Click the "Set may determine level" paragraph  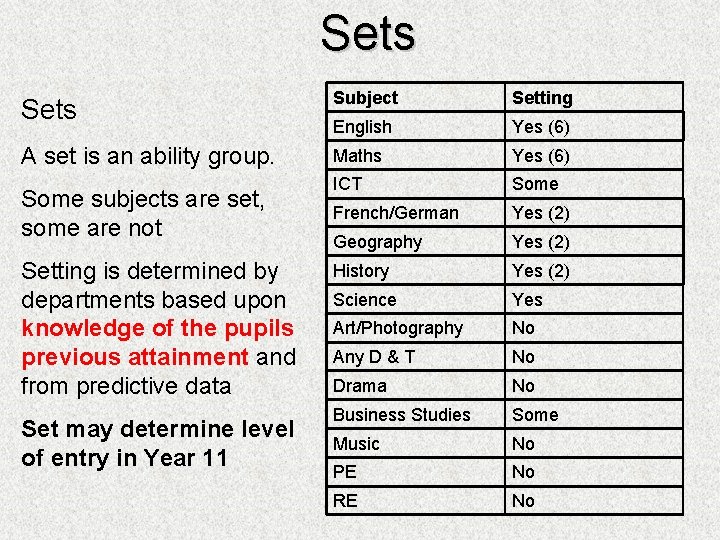point(157,430)
